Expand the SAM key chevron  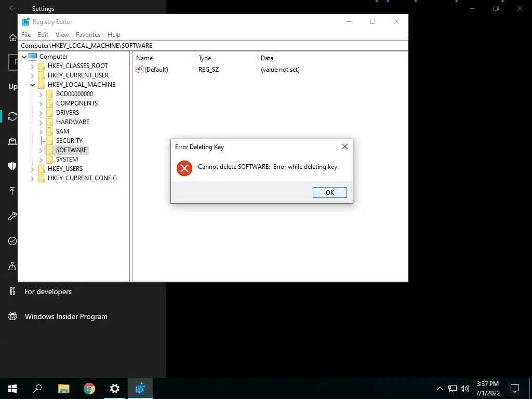click(x=41, y=131)
